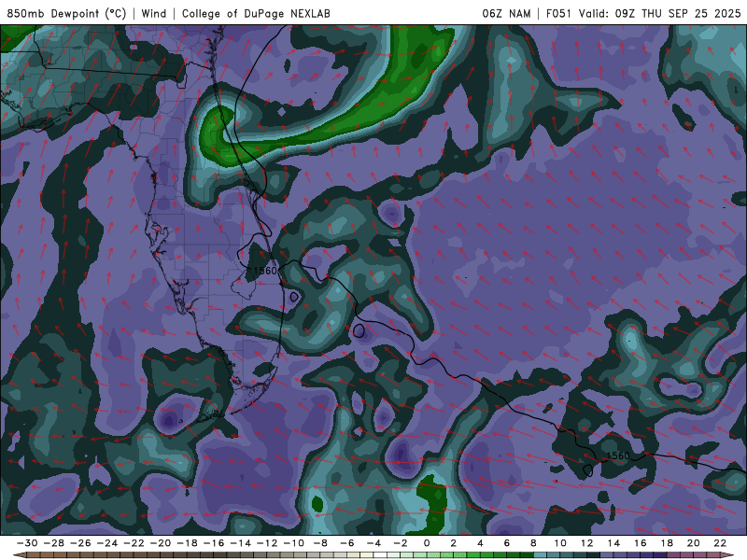Click the -18 value on the color scale

pyautogui.click(x=187, y=543)
